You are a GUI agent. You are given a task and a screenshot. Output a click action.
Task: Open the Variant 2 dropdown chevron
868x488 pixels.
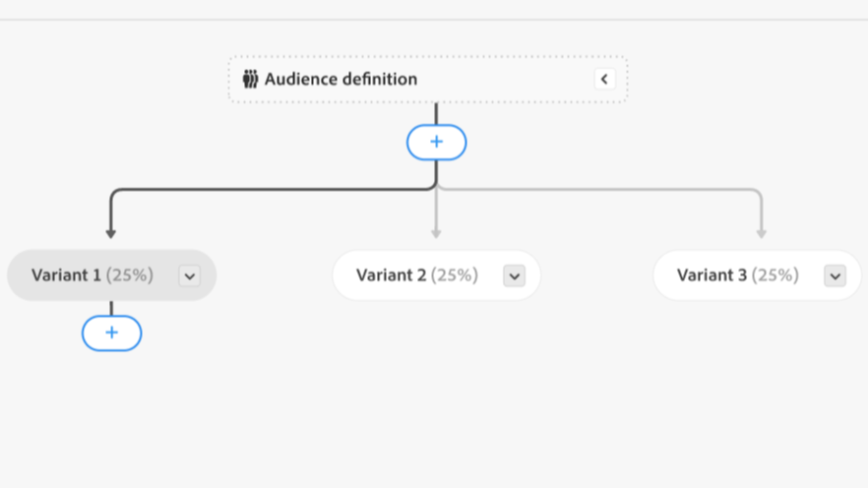[x=514, y=275]
